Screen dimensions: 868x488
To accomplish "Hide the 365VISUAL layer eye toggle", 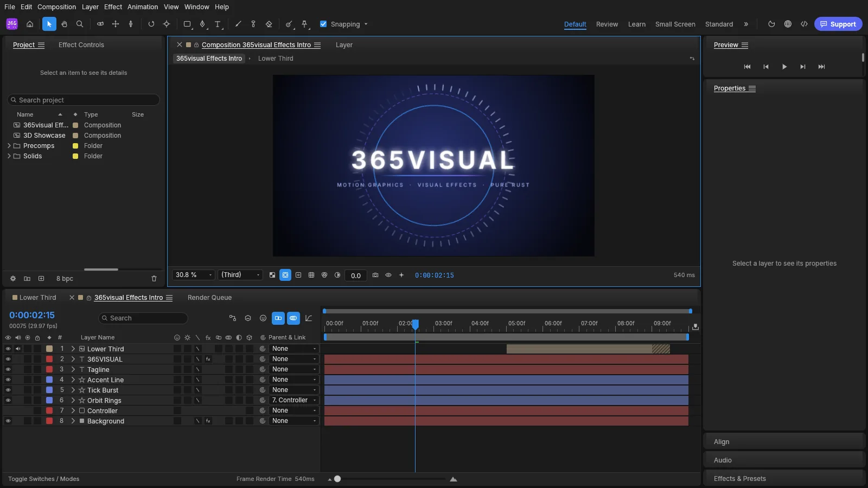I will click(8, 359).
